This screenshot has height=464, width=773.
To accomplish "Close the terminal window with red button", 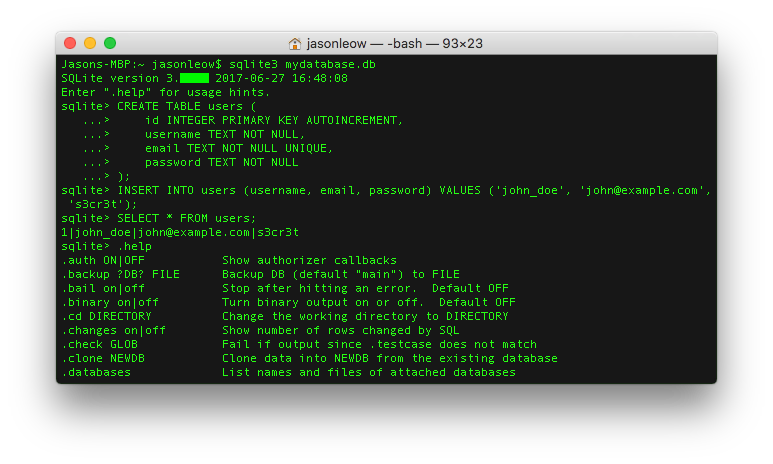I will point(70,43).
